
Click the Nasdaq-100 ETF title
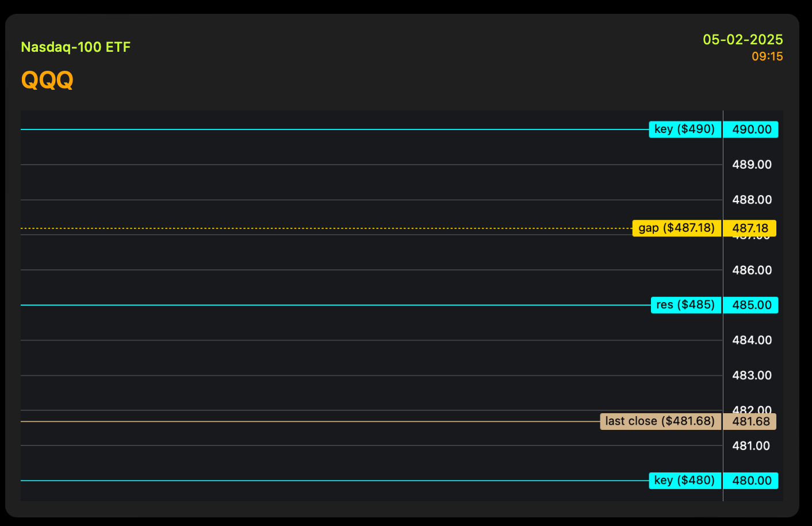[76, 47]
